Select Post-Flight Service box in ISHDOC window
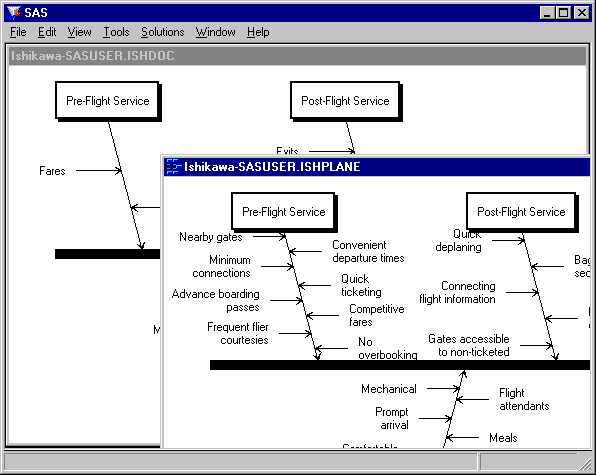Image resolution: width=596 pixels, height=475 pixels. coord(345,100)
